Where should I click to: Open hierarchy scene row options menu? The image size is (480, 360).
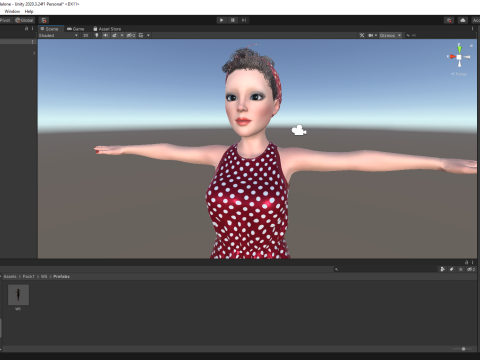(32, 42)
